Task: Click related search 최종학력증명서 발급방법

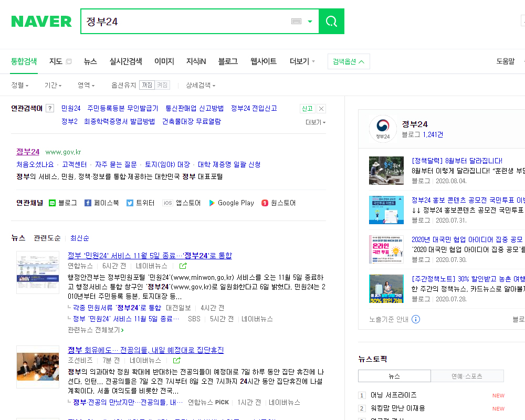Action: click(x=120, y=121)
